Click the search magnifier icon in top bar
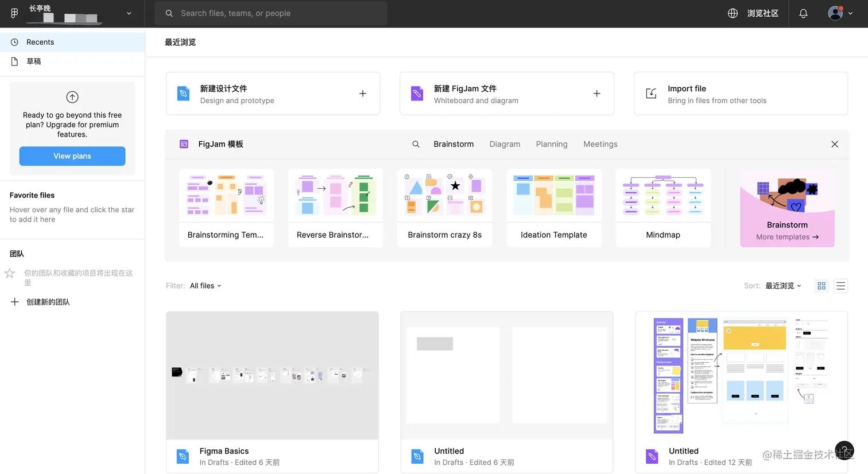 (x=169, y=13)
